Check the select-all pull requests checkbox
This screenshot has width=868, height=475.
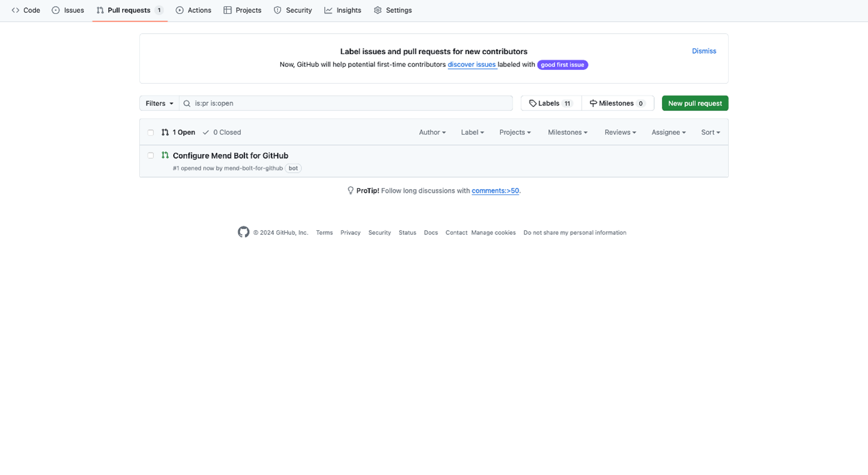[150, 133]
